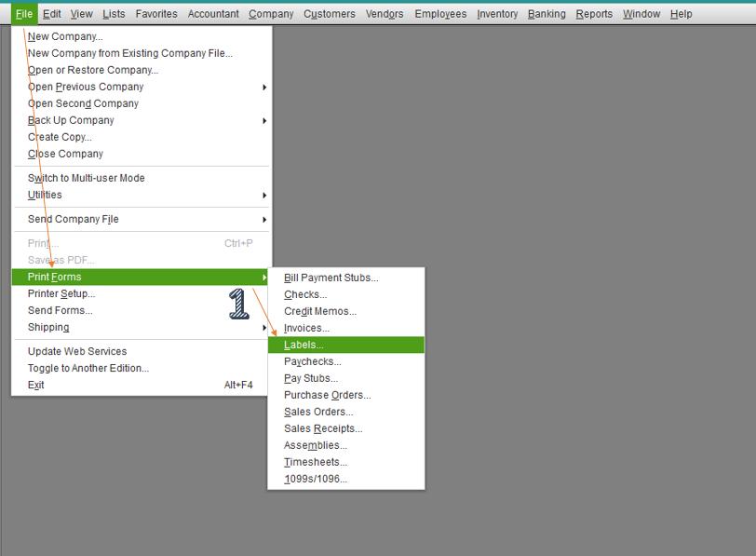This screenshot has width=756, height=556.
Task: Click Open or Restore Company...
Action: tap(141, 70)
